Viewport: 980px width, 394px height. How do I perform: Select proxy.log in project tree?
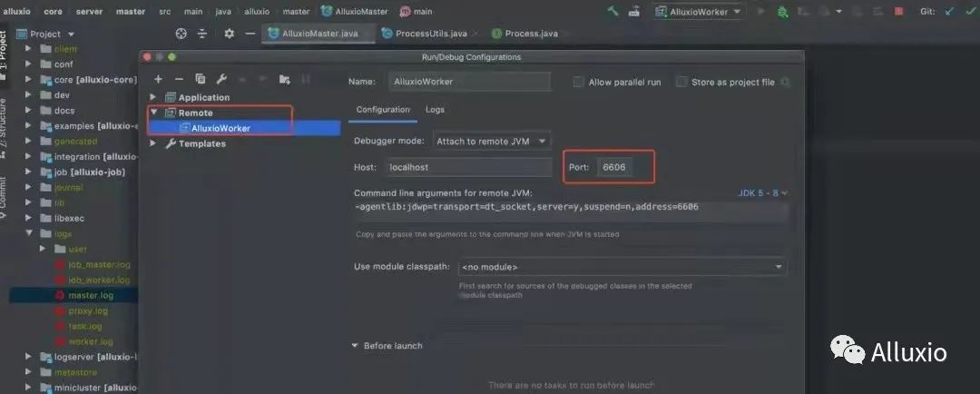(x=88, y=310)
